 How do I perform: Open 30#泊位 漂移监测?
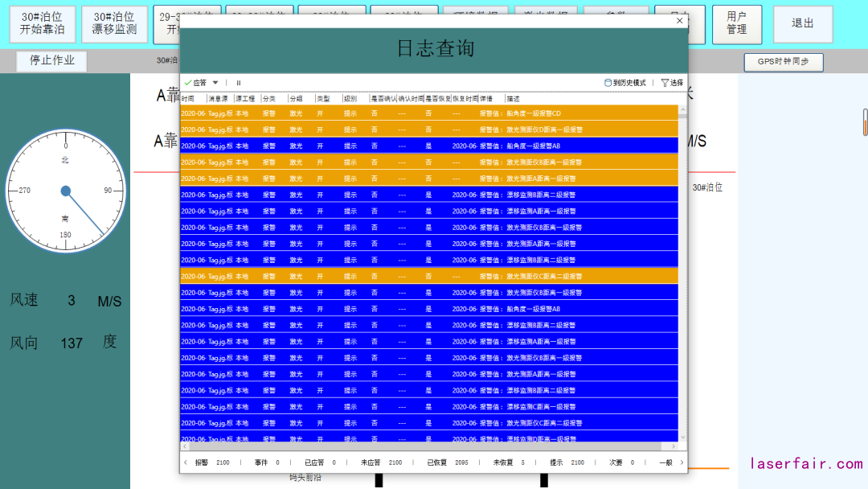pyautogui.click(x=114, y=24)
